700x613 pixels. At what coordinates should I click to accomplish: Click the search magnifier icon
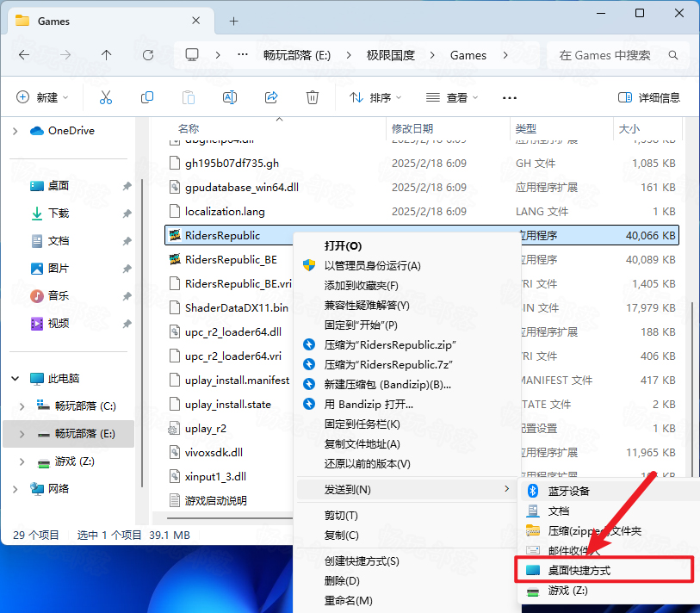click(x=672, y=55)
